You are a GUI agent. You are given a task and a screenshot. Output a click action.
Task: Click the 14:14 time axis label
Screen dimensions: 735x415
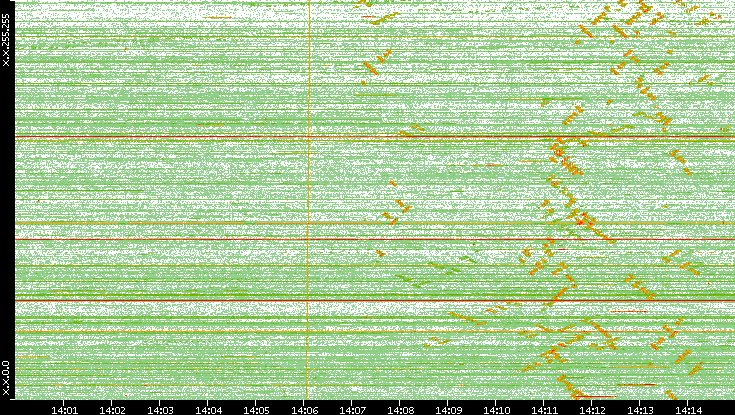coord(688,410)
